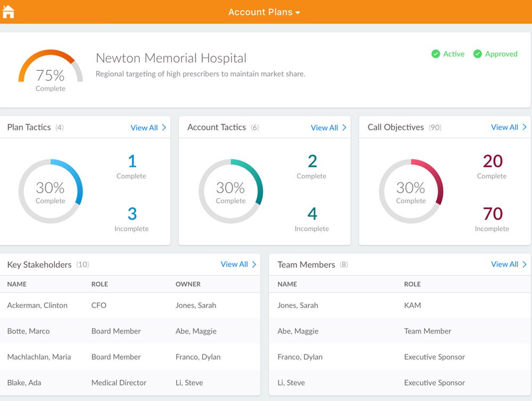Click the green Active status checkmark
The height and width of the screenshot is (401, 532).
pyautogui.click(x=436, y=54)
